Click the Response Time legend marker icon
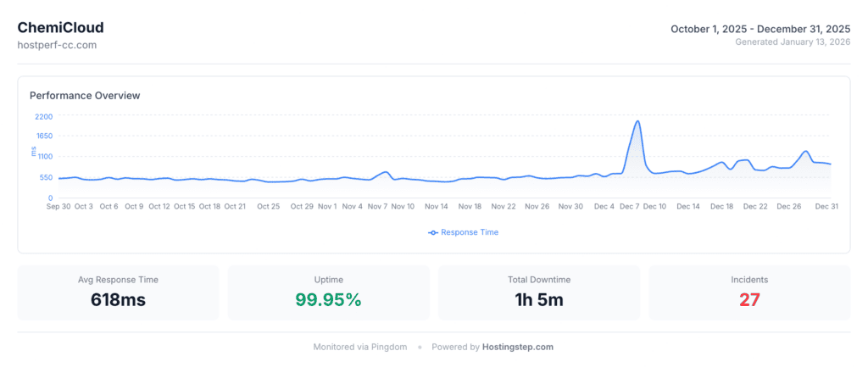Image resolution: width=868 pixels, height=373 pixels. click(433, 232)
